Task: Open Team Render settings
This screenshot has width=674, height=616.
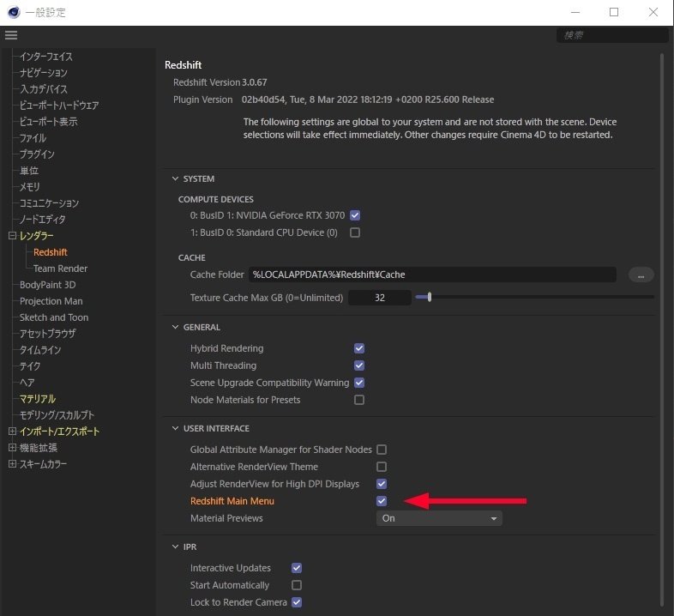Action: point(60,269)
